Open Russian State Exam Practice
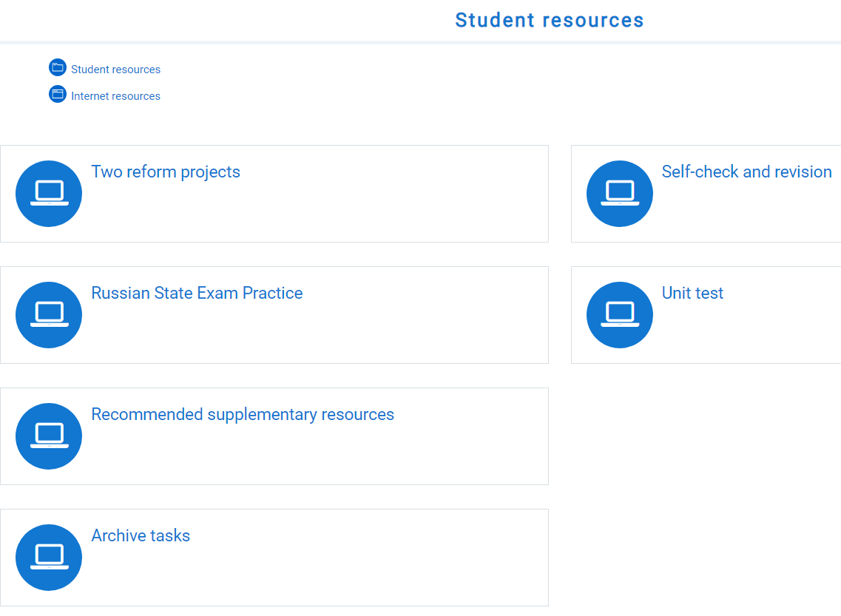 [197, 293]
